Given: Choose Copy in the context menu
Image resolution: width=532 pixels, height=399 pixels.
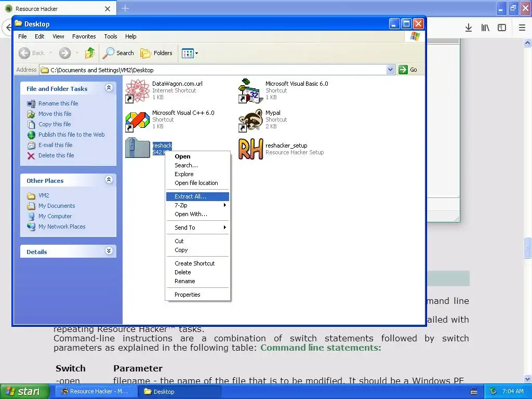Looking at the screenshot, I should pos(197,250).
